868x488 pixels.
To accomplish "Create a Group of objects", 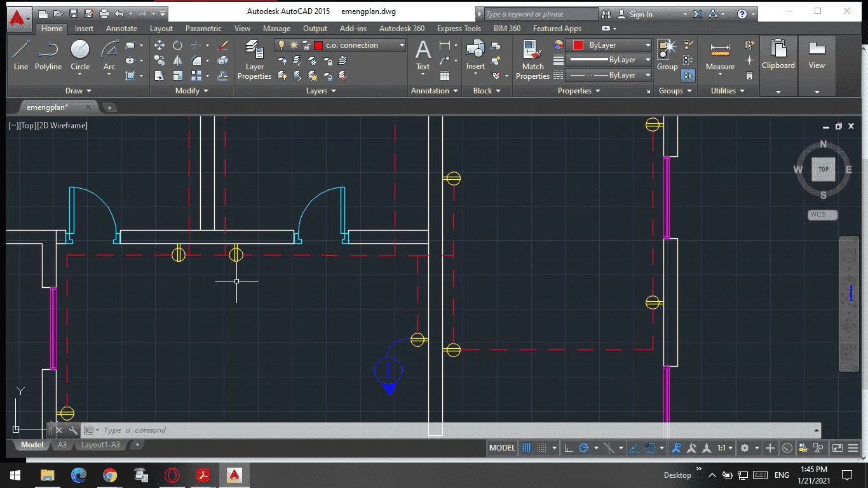I will click(667, 55).
